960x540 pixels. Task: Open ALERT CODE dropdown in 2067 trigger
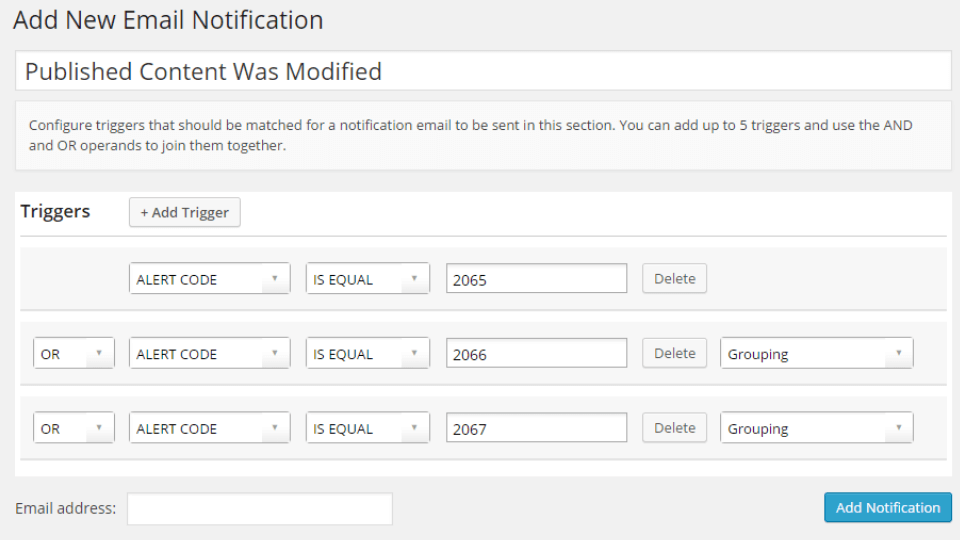209,428
